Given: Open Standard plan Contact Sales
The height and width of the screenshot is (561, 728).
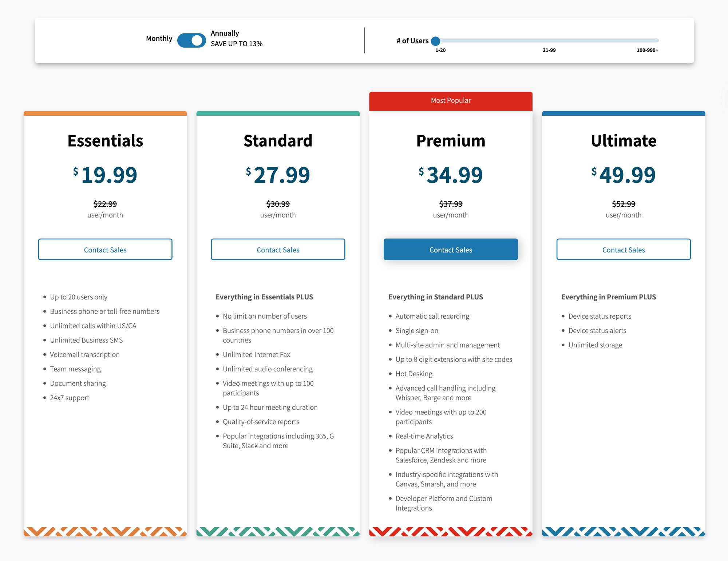Looking at the screenshot, I should click(278, 249).
